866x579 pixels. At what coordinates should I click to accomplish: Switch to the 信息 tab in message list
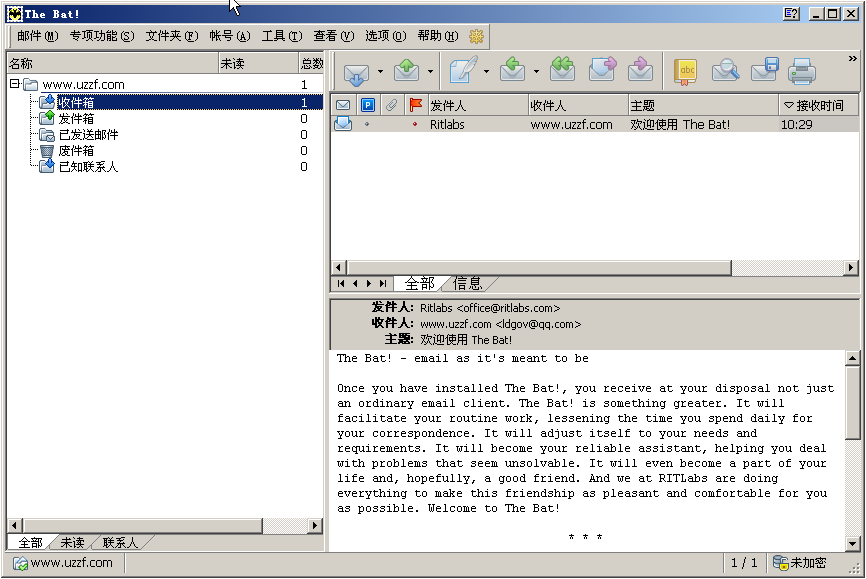468,283
